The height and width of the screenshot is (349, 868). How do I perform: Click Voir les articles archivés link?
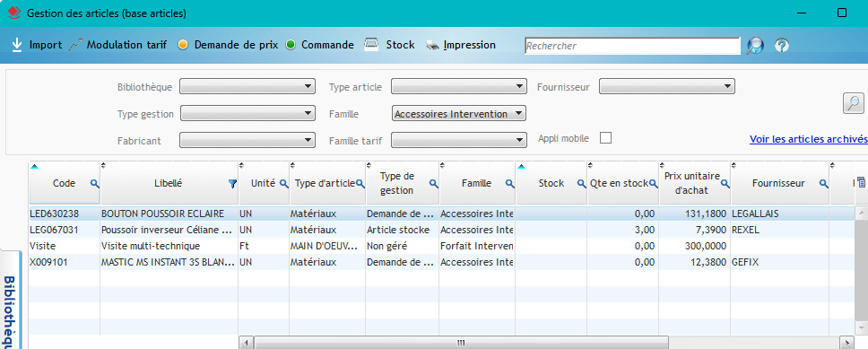click(x=808, y=139)
